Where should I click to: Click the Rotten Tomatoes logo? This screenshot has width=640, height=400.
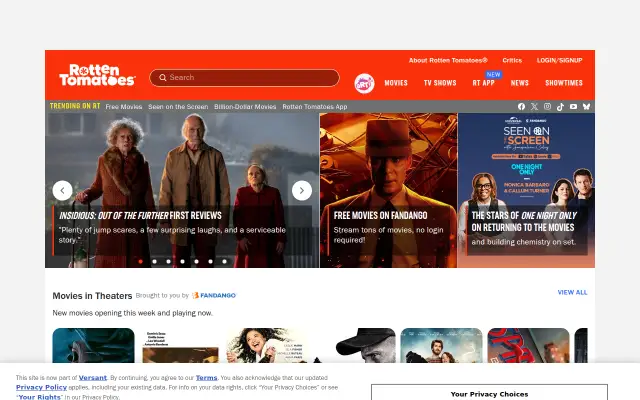pyautogui.click(x=97, y=75)
